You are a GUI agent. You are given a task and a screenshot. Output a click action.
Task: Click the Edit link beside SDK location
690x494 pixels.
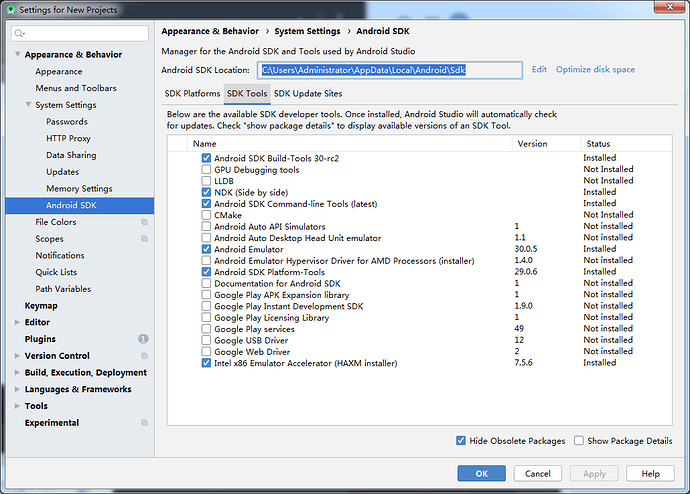click(x=539, y=70)
